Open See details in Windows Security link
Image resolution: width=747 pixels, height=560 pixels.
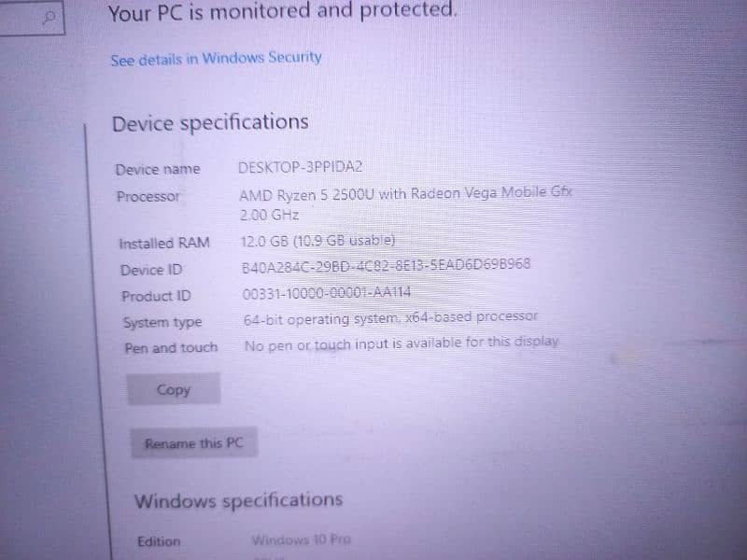(x=216, y=59)
